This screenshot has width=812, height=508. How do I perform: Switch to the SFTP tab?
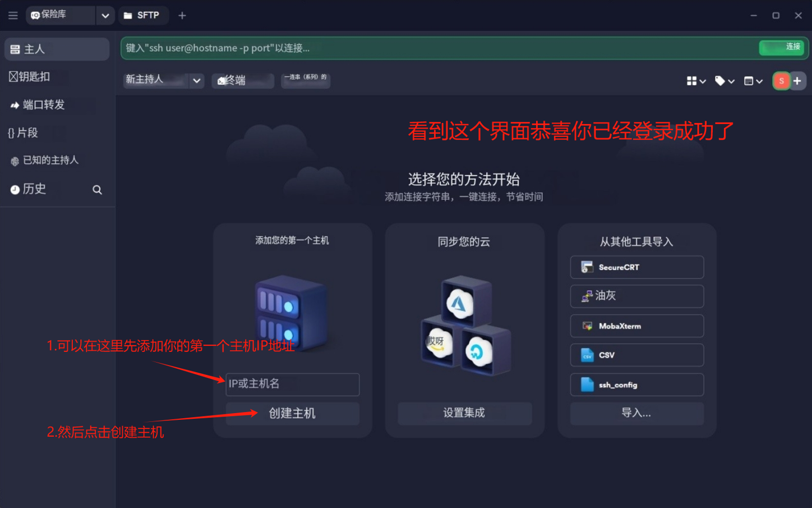pyautogui.click(x=142, y=16)
